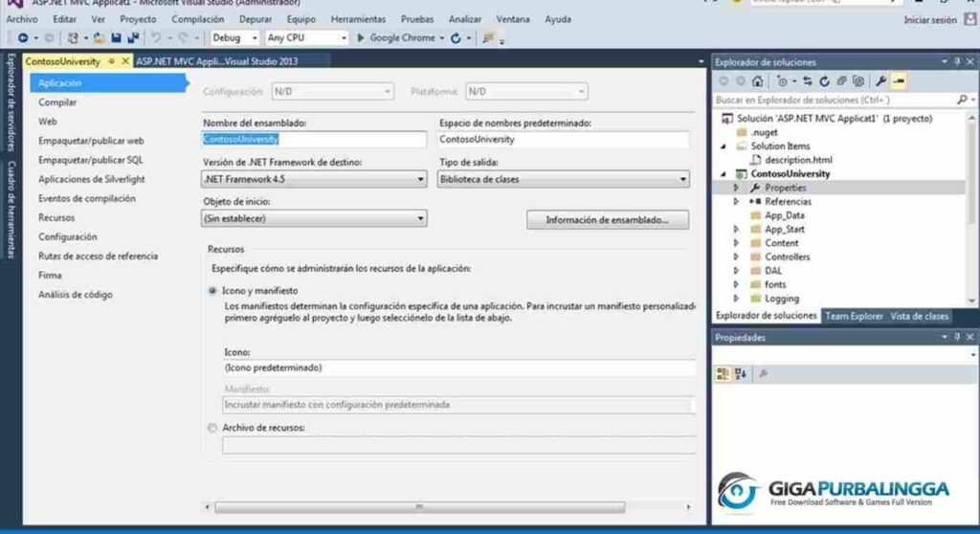The height and width of the screenshot is (534, 980).
Task: Start debugging with the green play icon
Action: point(361,38)
